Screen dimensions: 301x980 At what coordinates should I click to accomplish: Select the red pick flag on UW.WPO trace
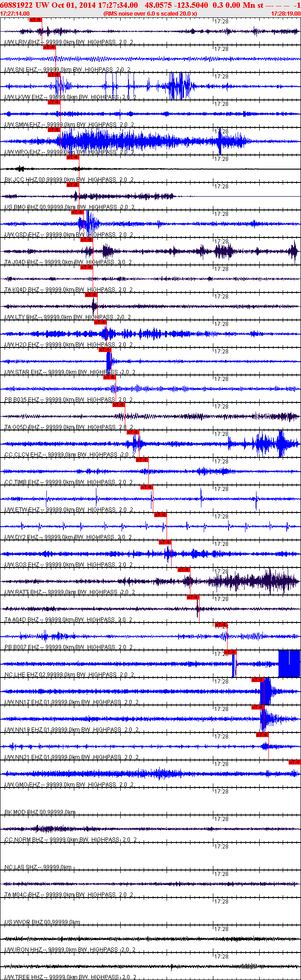pyautogui.click(x=54, y=130)
